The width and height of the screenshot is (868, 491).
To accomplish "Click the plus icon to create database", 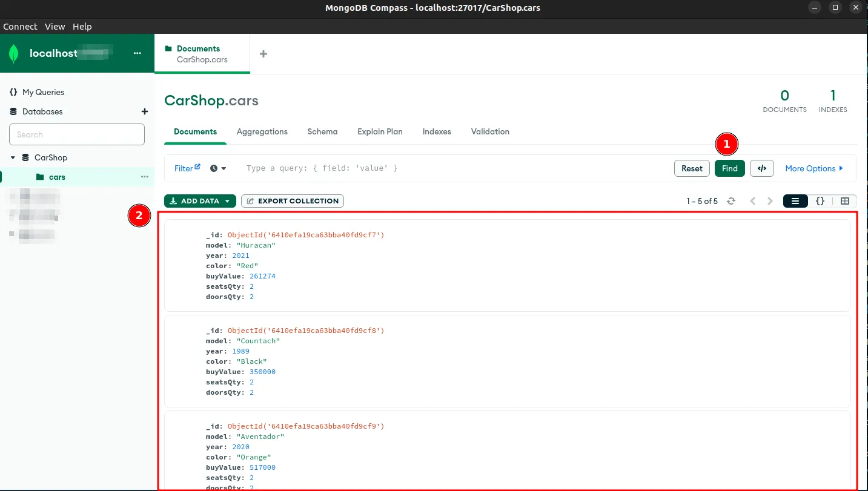I will coord(144,111).
